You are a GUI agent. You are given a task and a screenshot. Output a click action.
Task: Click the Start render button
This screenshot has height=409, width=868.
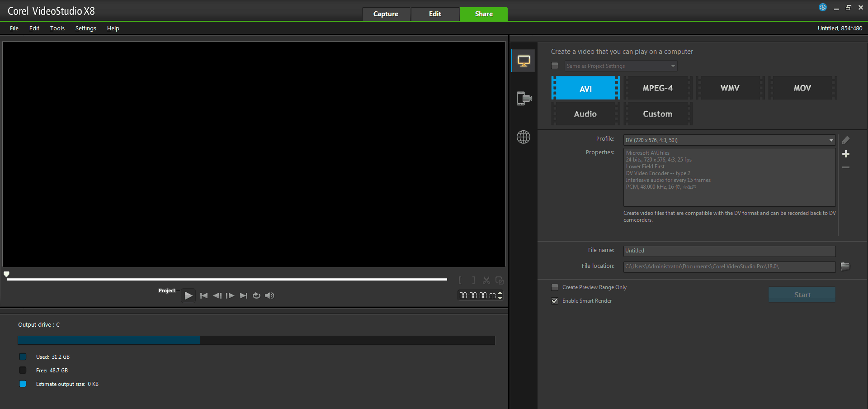[802, 295]
